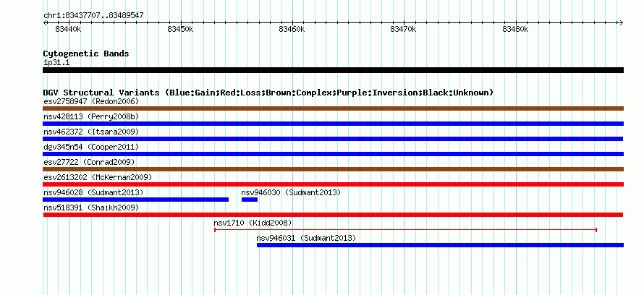This screenshot has width=644, height=295.
Task: Click the 1p31.1 band label
Action: tap(56, 63)
